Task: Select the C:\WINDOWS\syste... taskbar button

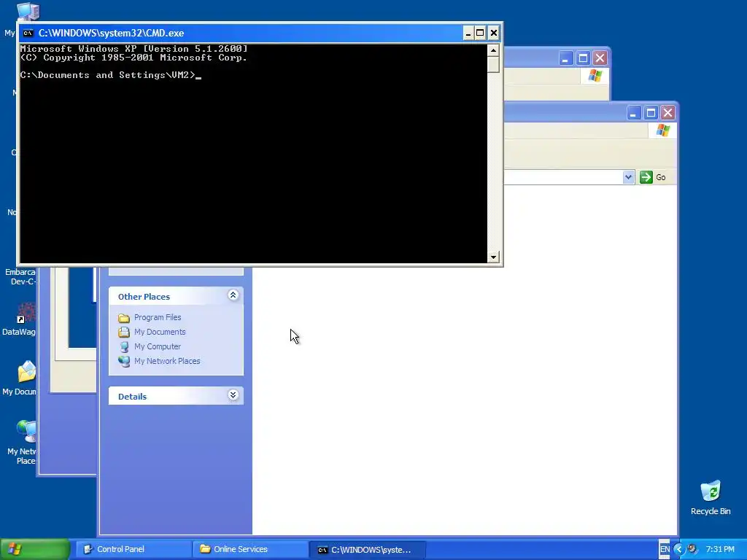Action: click(368, 549)
